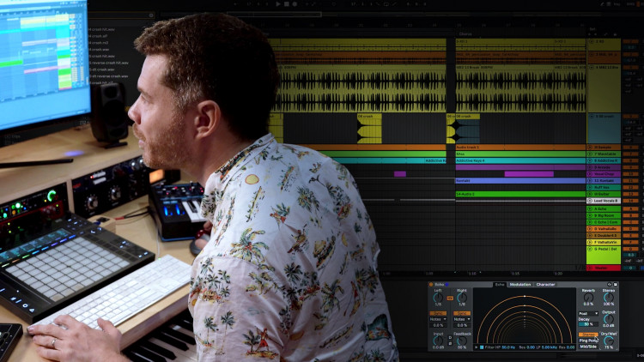The height and width of the screenshot is (362, 644).
Task: Click the Echo Reverb amount knob
Action: [588, 298]
